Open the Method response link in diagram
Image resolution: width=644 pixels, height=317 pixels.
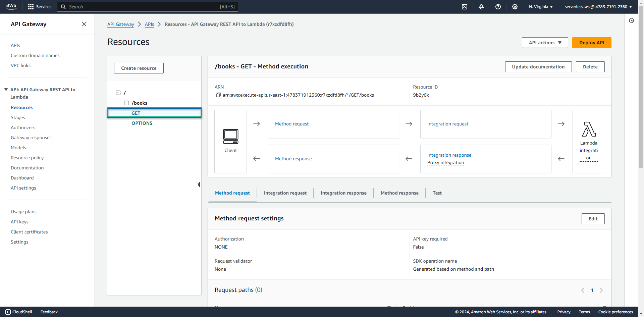tap(293, 159)
